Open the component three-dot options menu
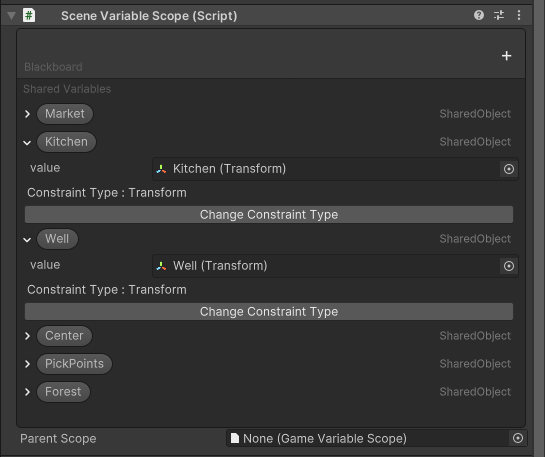The image size is (545, 457). click(x=519, y=15)
